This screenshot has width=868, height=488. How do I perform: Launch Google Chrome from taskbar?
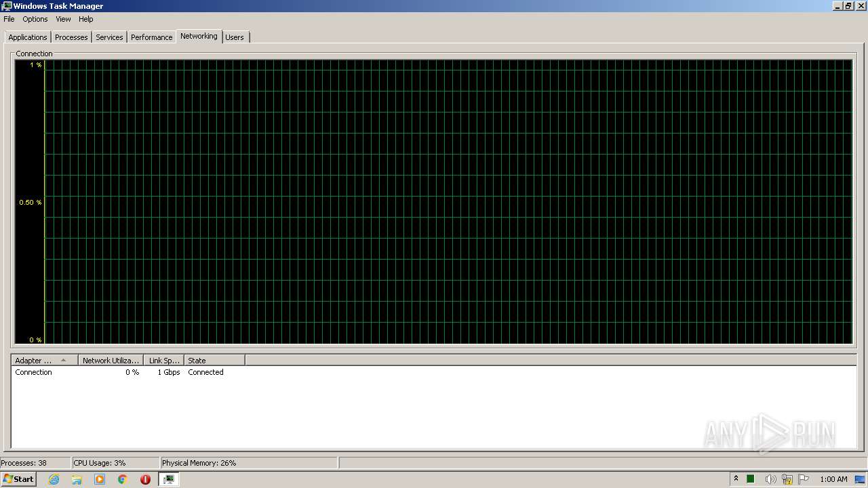click(x=123, y=479)
